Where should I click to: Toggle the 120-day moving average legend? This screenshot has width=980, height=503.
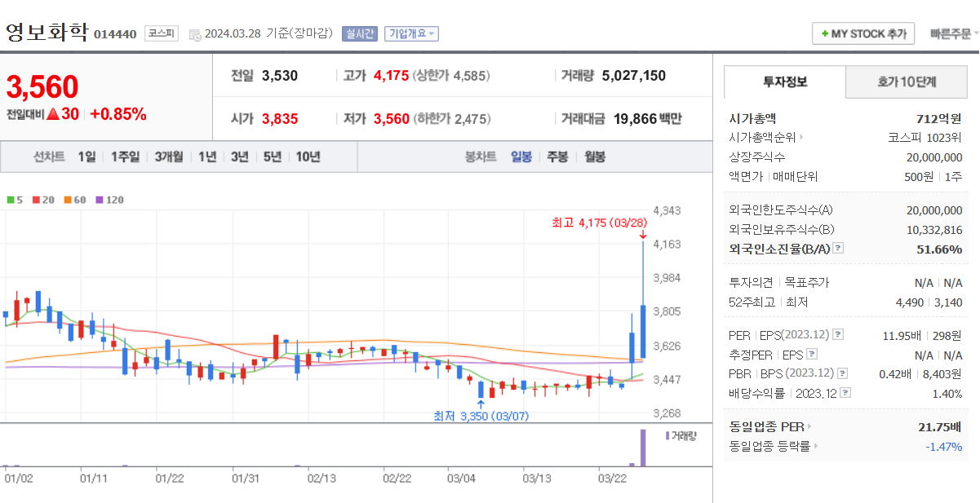[109, 199]
